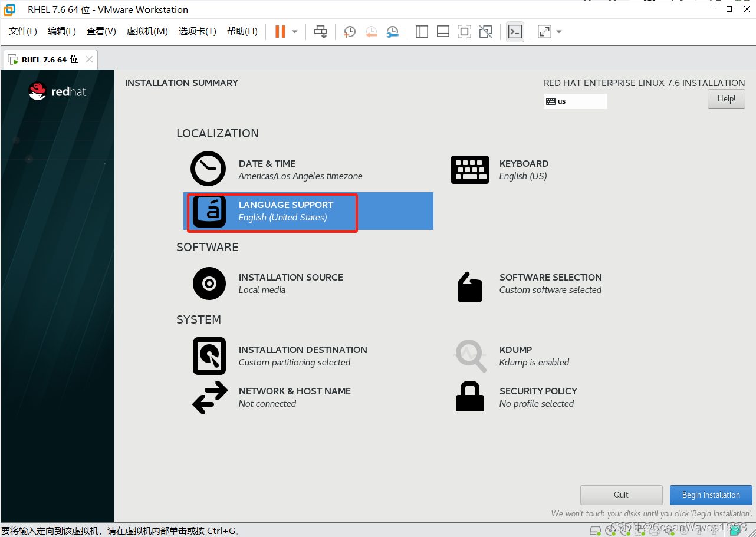Click the hard disk device icon in status bar

596,530
